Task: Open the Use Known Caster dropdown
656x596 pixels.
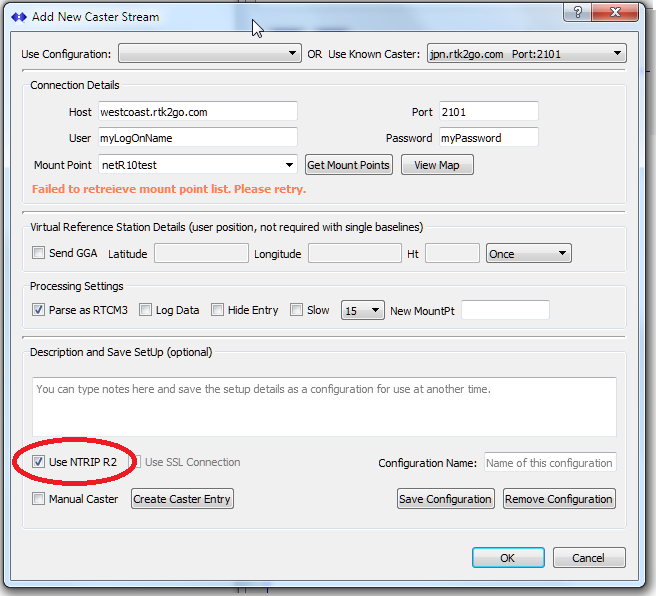Action: [527, 54]
